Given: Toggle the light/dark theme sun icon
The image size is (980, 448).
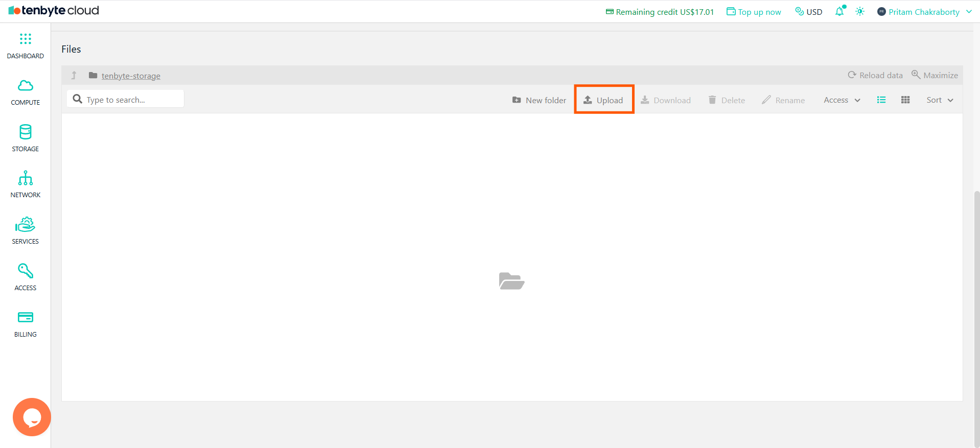Looking at the screenshot, I should pyautogui.click(x=860, y=11).
